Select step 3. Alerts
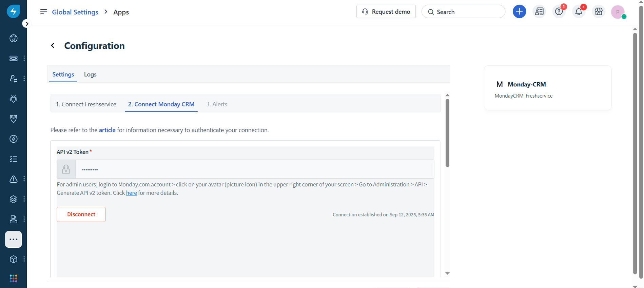 (217, 104)
